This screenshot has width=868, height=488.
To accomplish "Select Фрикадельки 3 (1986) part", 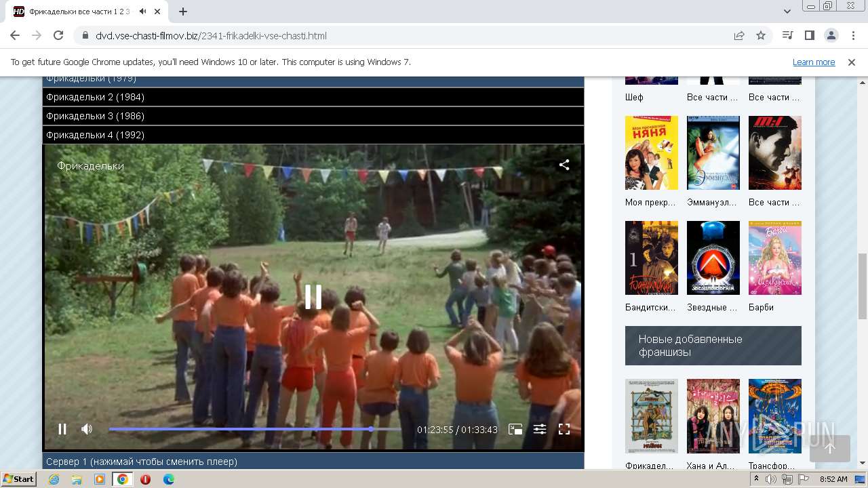I will 313,116.
